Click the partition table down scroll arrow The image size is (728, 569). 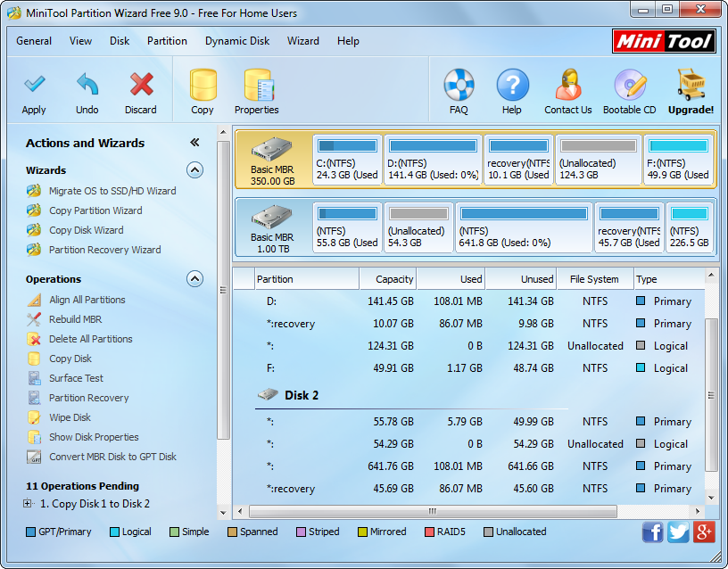pos(711,498)
